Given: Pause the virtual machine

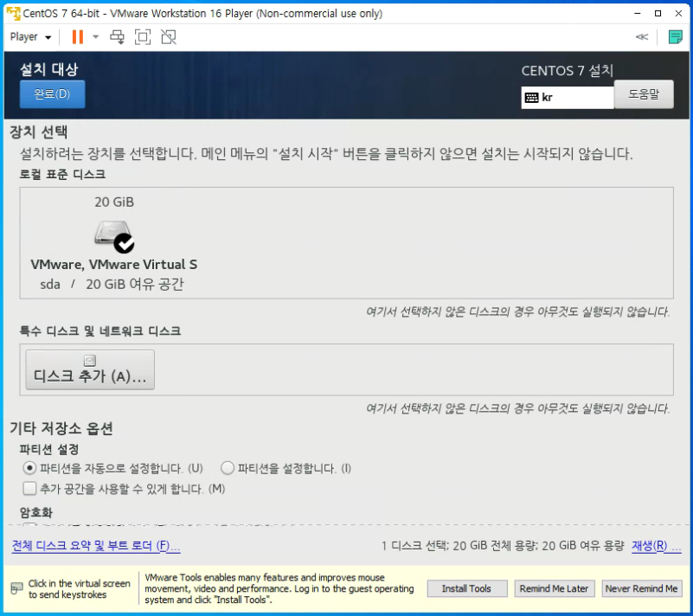Looking at the screenshot, I should point(77,36).
